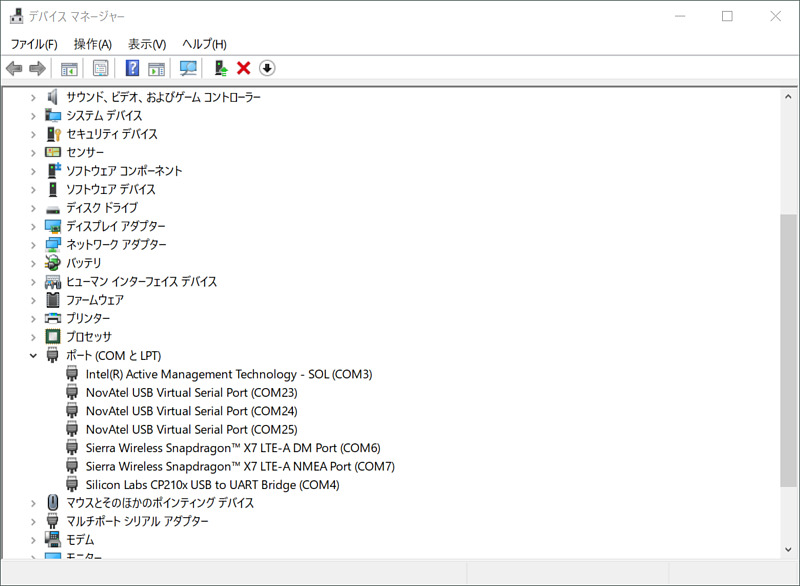Expand the セキュリティ デバイス chevron
This screenshot has width=800, height=586.
[x=33, y=135]
